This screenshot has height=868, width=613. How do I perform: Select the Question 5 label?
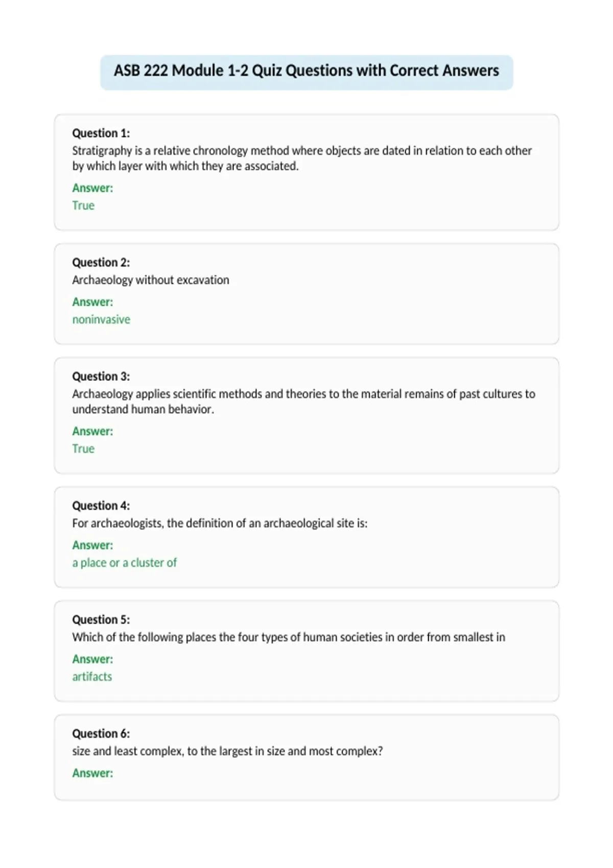[x=101, y=619]
